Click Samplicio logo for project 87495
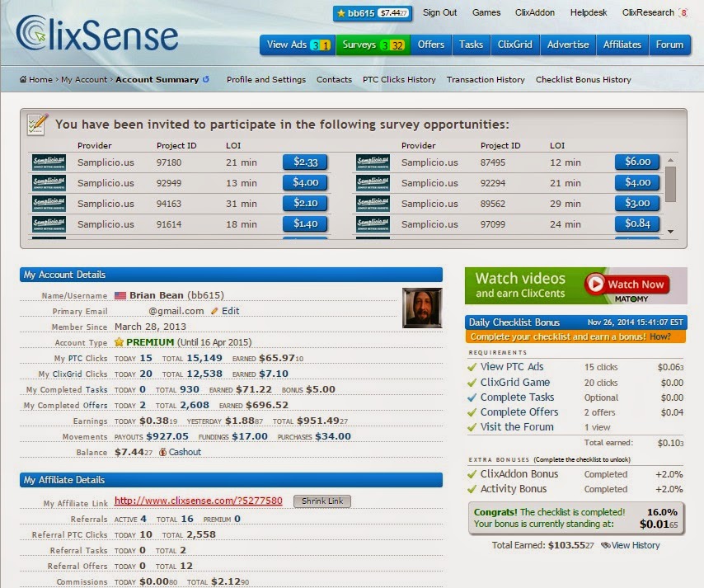 point(373,162)
